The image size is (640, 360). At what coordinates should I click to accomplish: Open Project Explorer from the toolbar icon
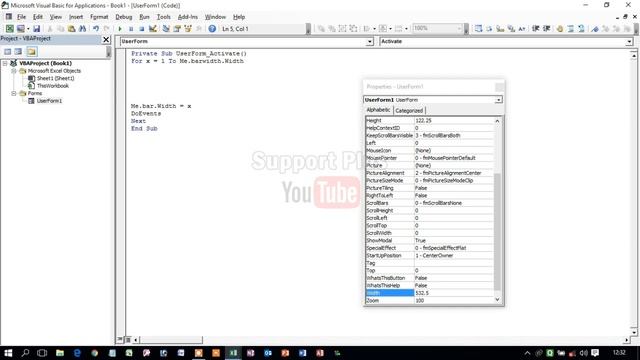(x=166, y=29)
